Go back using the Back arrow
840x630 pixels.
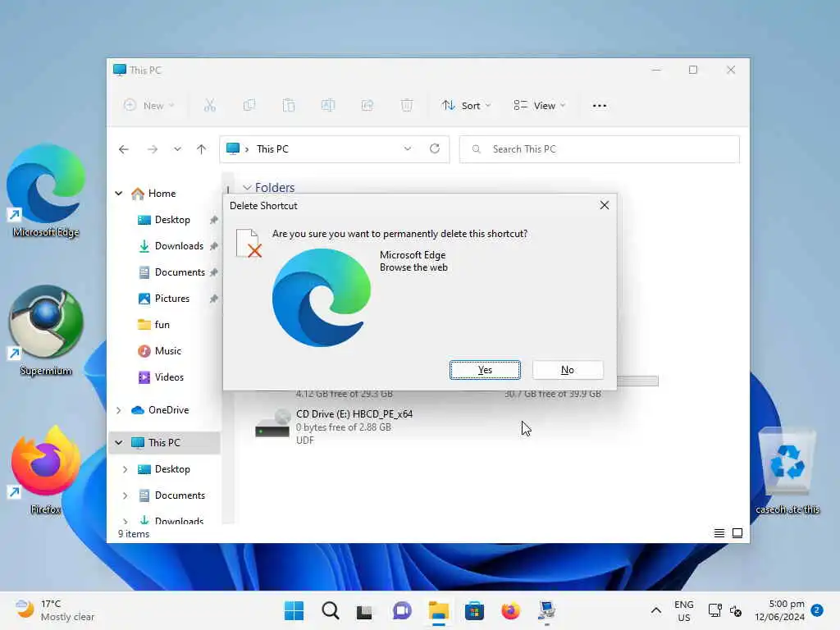pyautogui.click(x=124, y=149)
